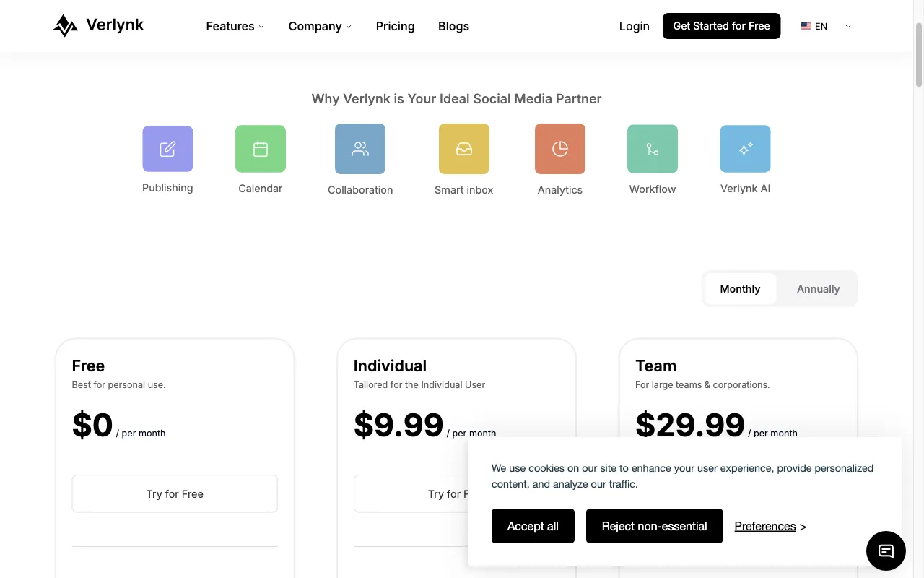924x578 pixels.
Task: Click the $29.99 price text
Action: 690,424
